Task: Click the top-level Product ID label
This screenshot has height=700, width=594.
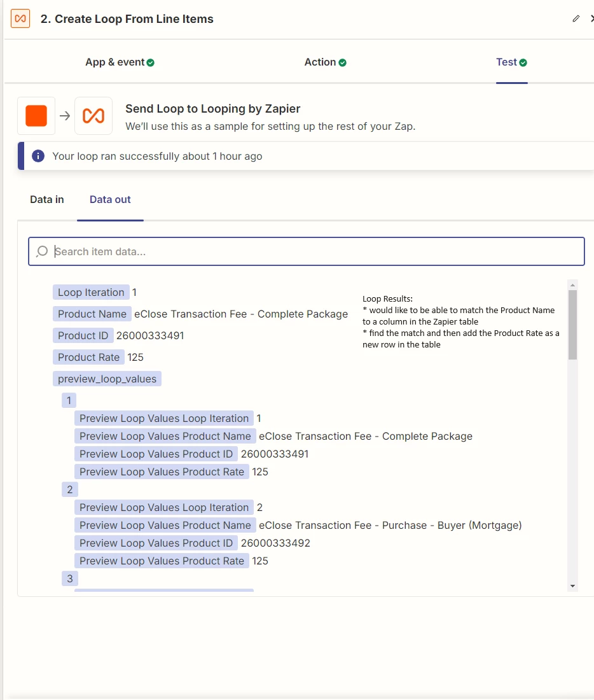Action: [x=83, y=336]
